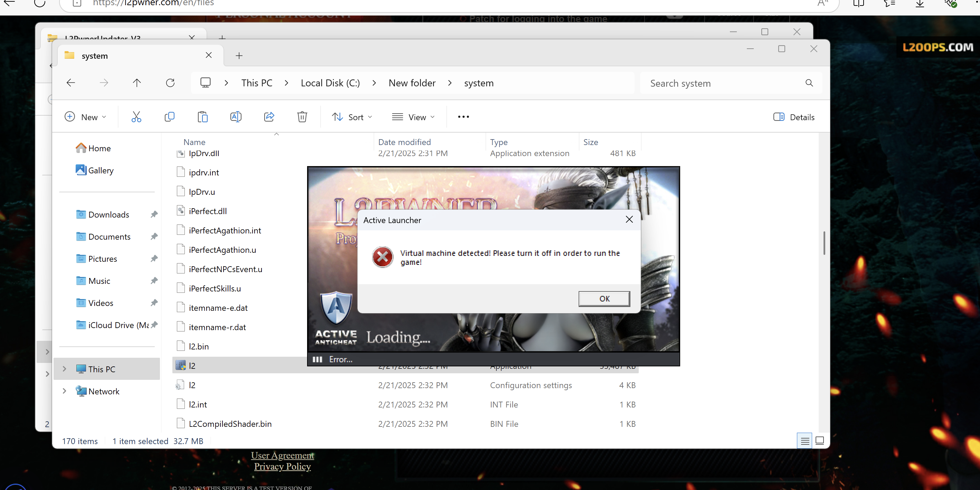This screenshot has width=980, height=490.
Task: Add a new tab beside system tab
Action: click(239, 56)
